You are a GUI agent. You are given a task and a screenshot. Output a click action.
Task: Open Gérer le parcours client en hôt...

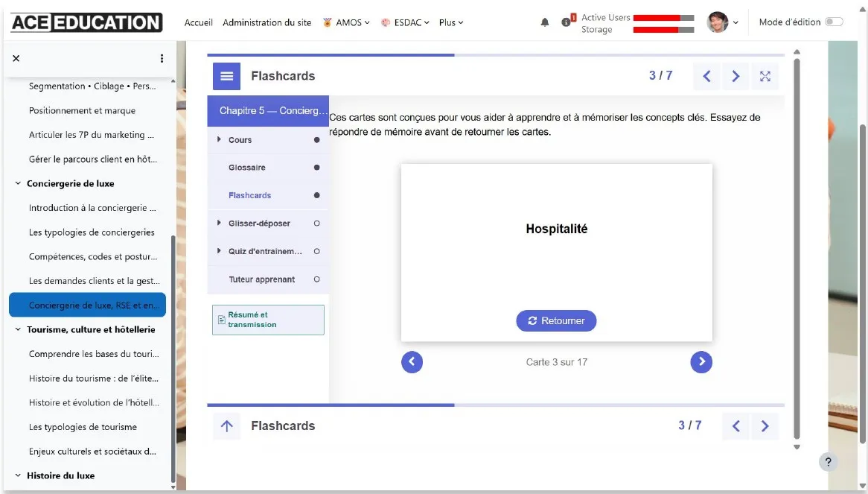93,159
